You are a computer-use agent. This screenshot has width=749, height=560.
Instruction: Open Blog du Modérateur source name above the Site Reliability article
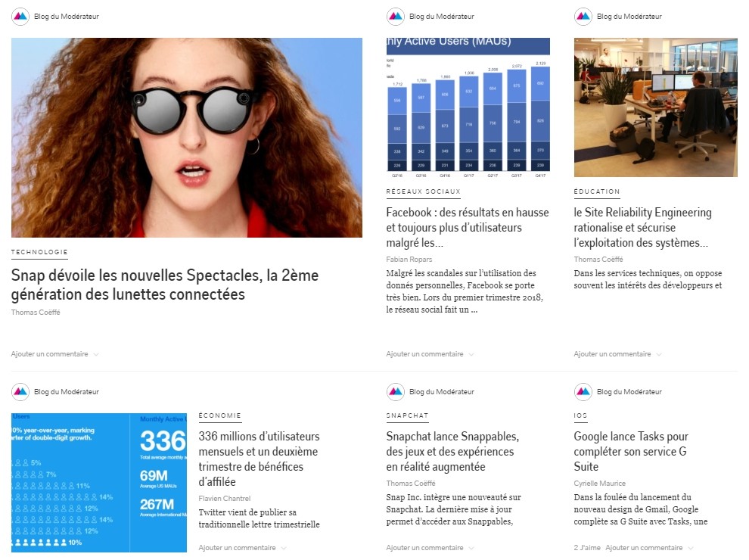629,17
